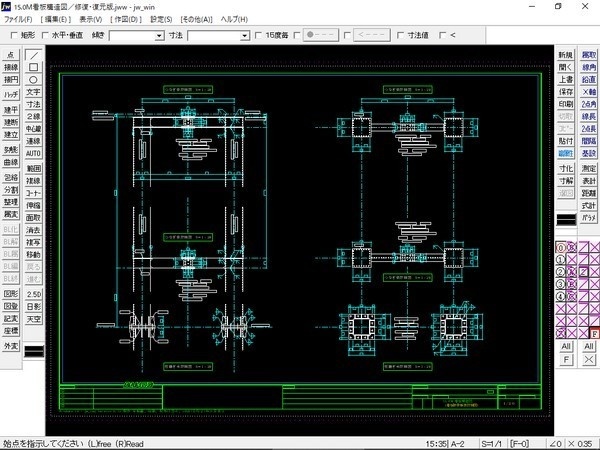The width and height of the screenshot is (600, 450).
Task: Select the 範囲 range selection tool
Action: point(34,168)
